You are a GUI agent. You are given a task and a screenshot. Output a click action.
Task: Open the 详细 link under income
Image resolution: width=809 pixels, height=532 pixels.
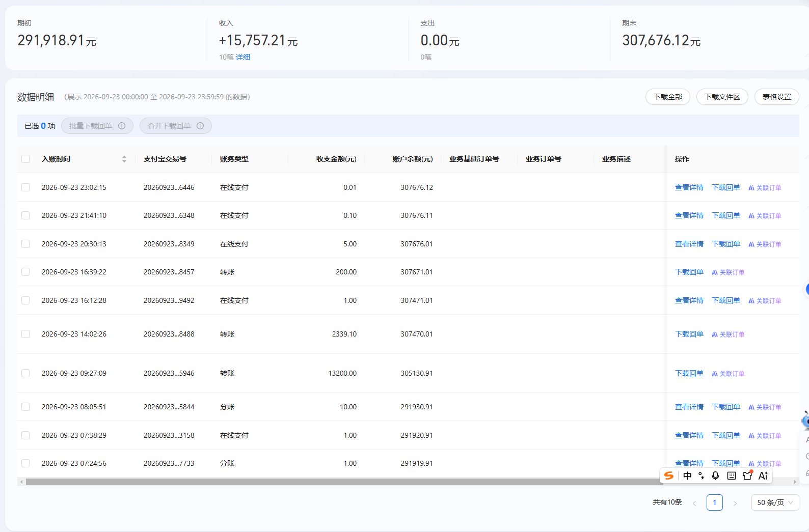(243, 57)
